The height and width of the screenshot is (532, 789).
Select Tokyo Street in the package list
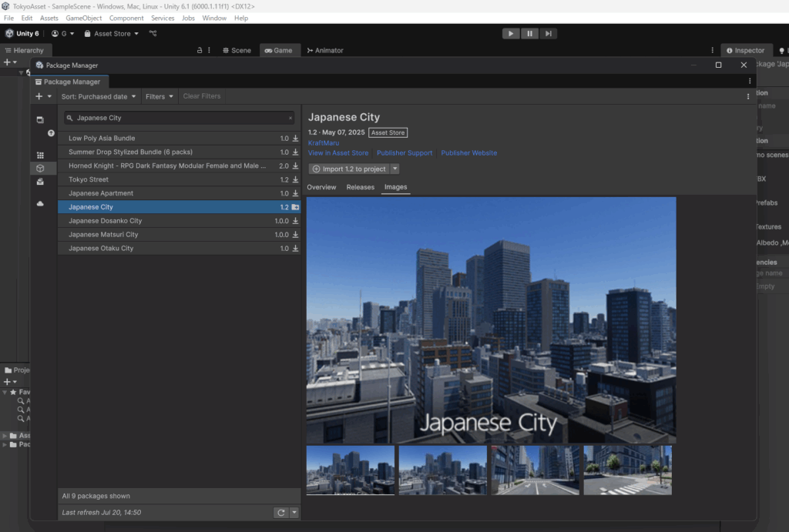click(179, 179)
